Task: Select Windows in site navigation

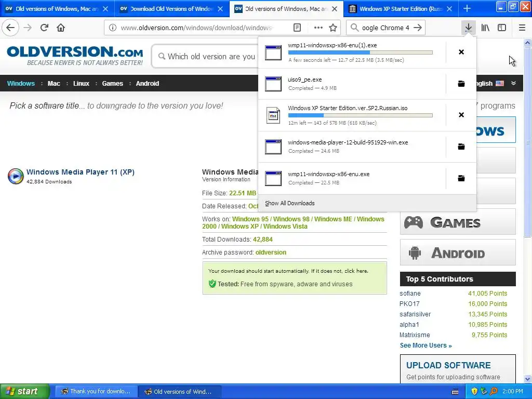Action: coord(21,84)
